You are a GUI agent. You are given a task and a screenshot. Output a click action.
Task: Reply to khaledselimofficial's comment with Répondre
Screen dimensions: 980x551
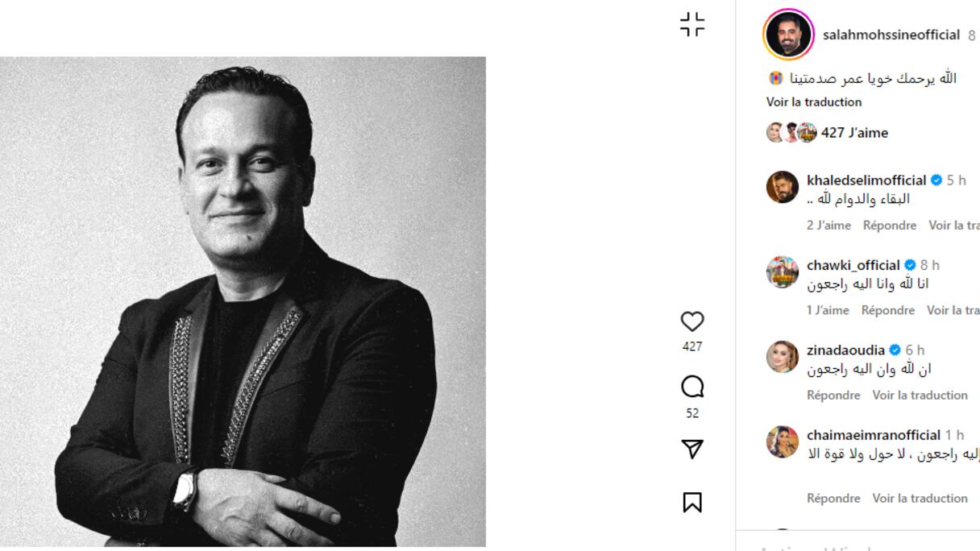pos(890,226)
